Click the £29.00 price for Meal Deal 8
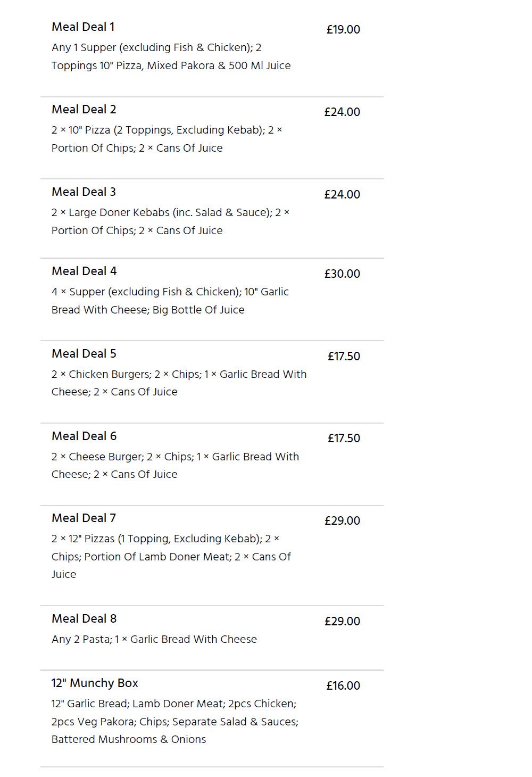This screenshot has width=532, height=777. [x=342, y=622]
